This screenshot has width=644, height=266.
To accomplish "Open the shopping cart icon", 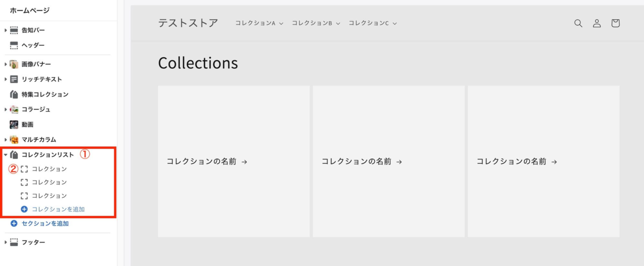I will [615, 23].
